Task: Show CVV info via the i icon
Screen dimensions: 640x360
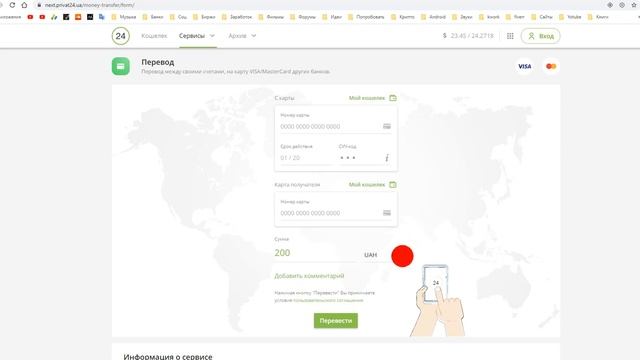Action: point(387,158)
